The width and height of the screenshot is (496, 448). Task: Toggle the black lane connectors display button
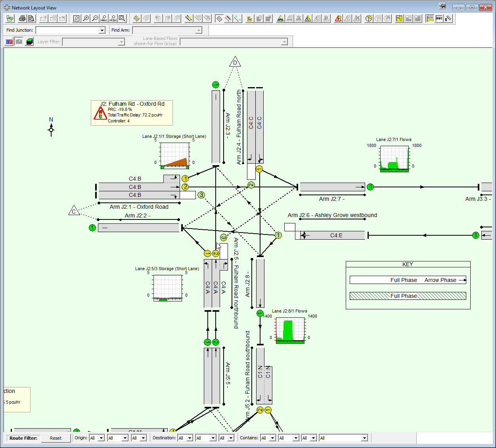219,18
